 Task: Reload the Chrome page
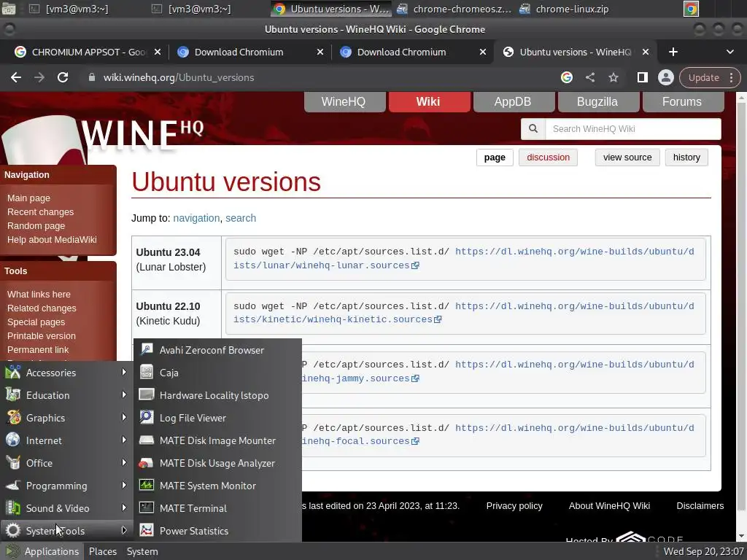coord(63,77)
